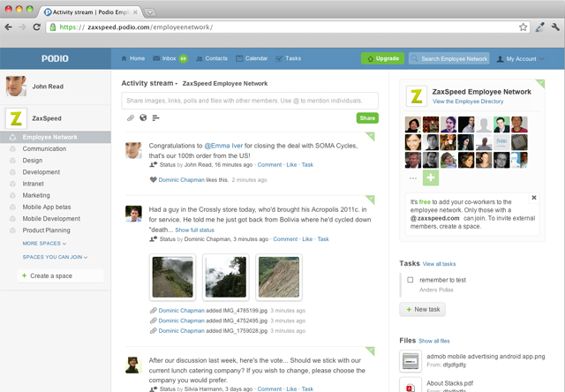
Task: Select the Development space
Action: coord(41,172)
